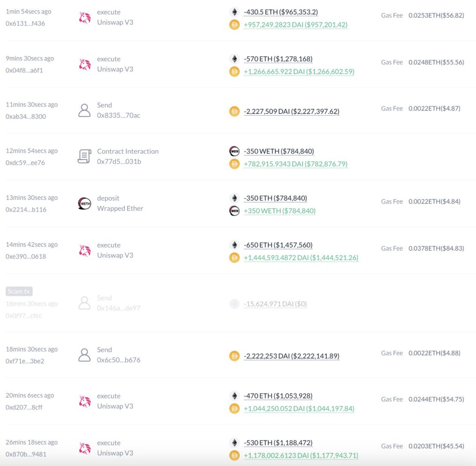Click WETH token icon beside -350 WETH
This screenshot has height=466, width=476.
(234, 151)
